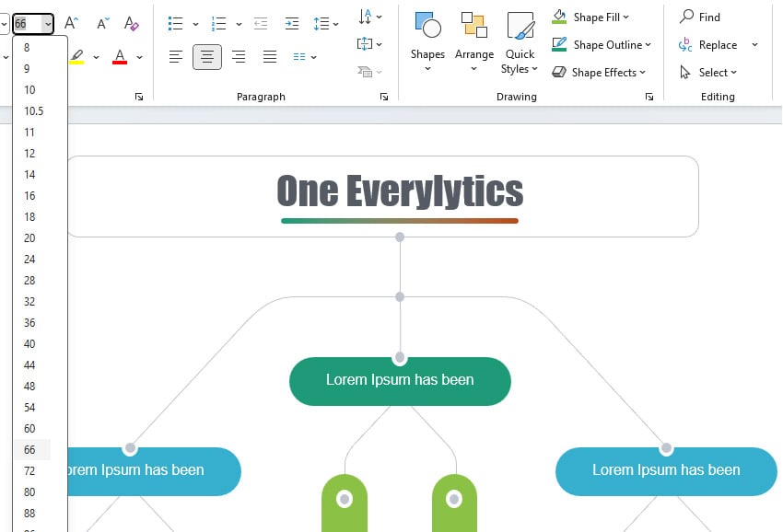Click the Replace button
This screenshot has height=532, width=783.
(x=717, y=44)
